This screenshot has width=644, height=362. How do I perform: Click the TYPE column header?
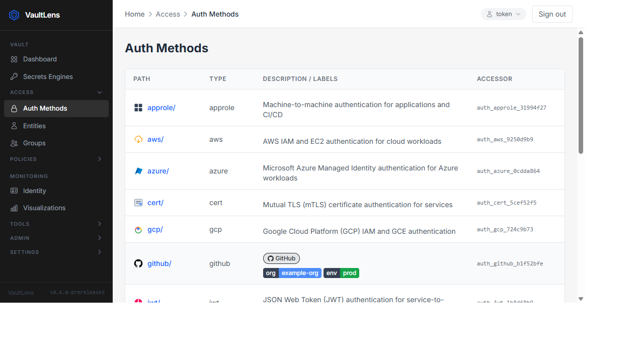(x=218, y=79)
